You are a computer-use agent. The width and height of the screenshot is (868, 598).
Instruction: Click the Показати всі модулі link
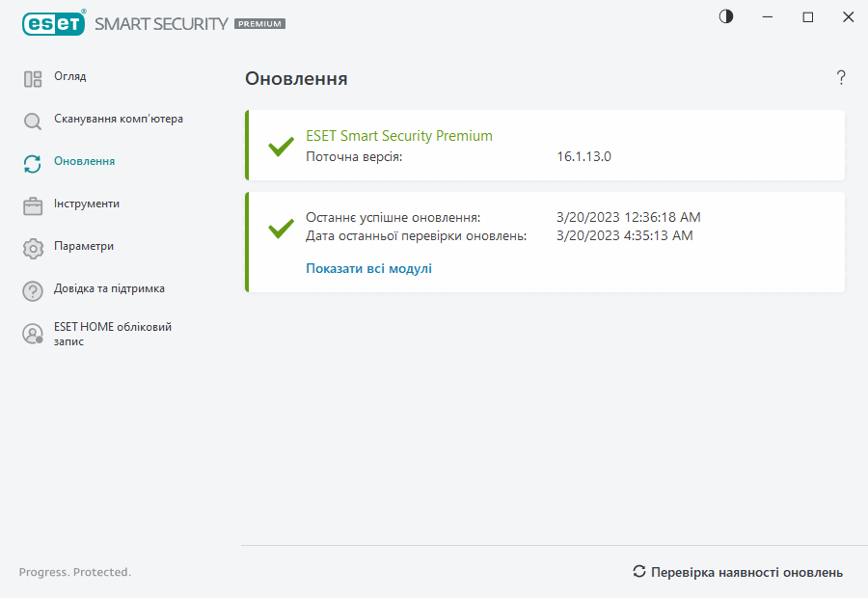tap(368, 268)
